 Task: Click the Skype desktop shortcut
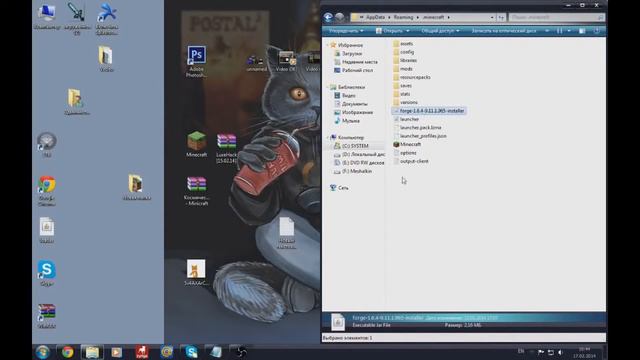[47, 273]
